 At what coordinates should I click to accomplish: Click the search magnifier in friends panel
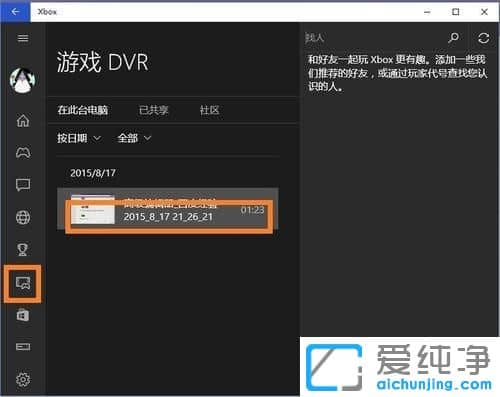[x=453, y=38]
